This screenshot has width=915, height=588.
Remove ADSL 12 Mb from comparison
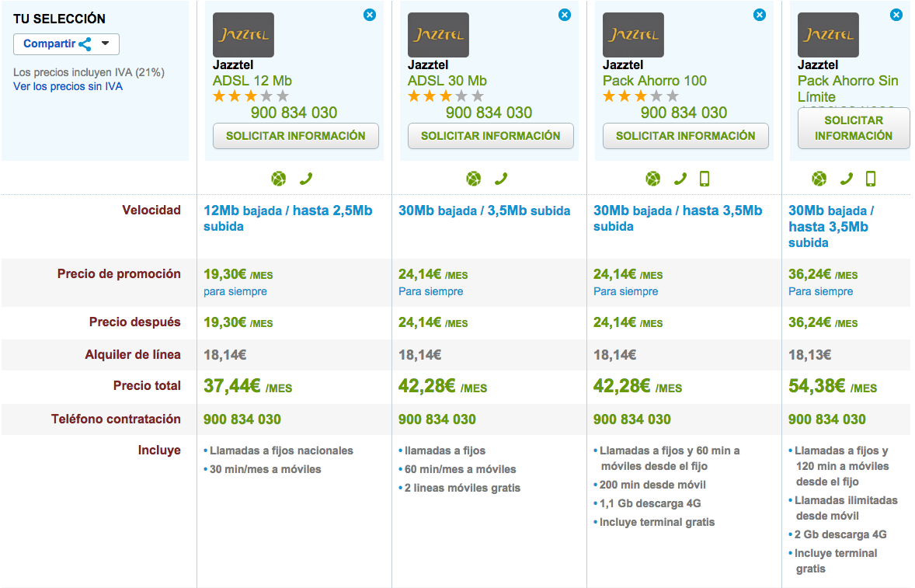click(370, 16)
